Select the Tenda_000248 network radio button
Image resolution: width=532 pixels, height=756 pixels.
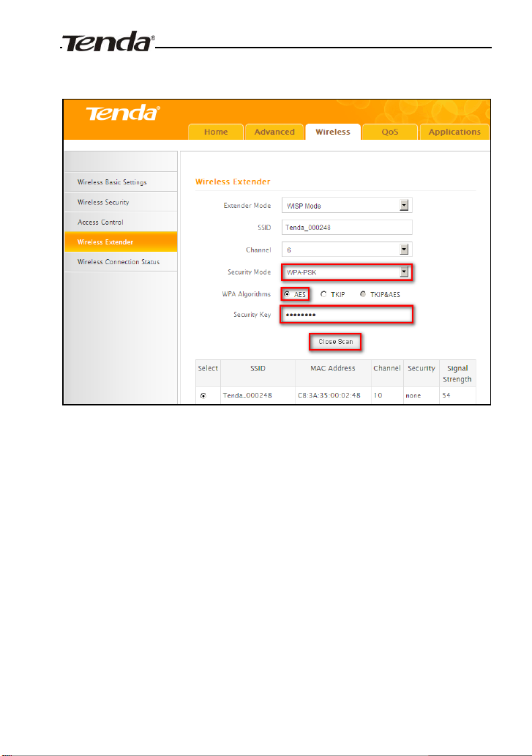(x=203, y=395)
